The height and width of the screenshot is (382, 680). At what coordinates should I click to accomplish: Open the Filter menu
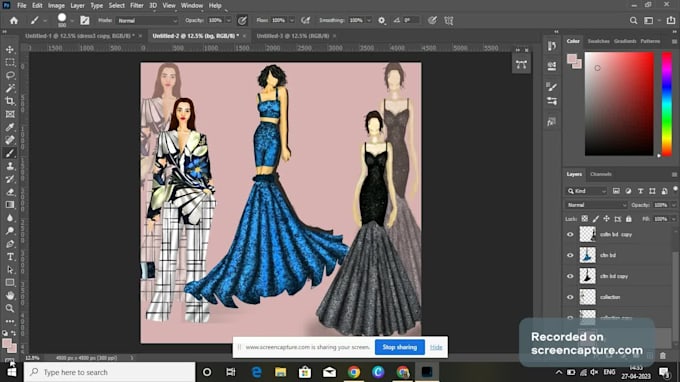(x=137, y=6)
